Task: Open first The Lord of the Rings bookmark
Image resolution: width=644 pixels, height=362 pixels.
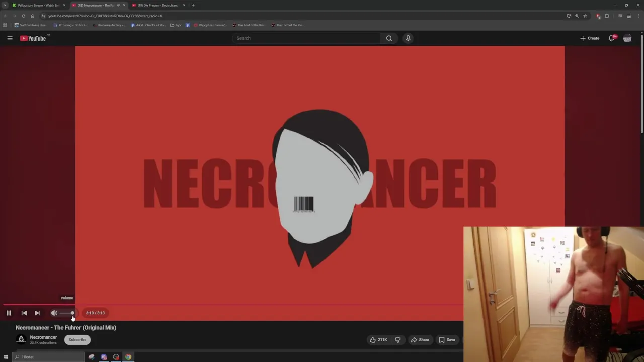Action: [249, 25]
